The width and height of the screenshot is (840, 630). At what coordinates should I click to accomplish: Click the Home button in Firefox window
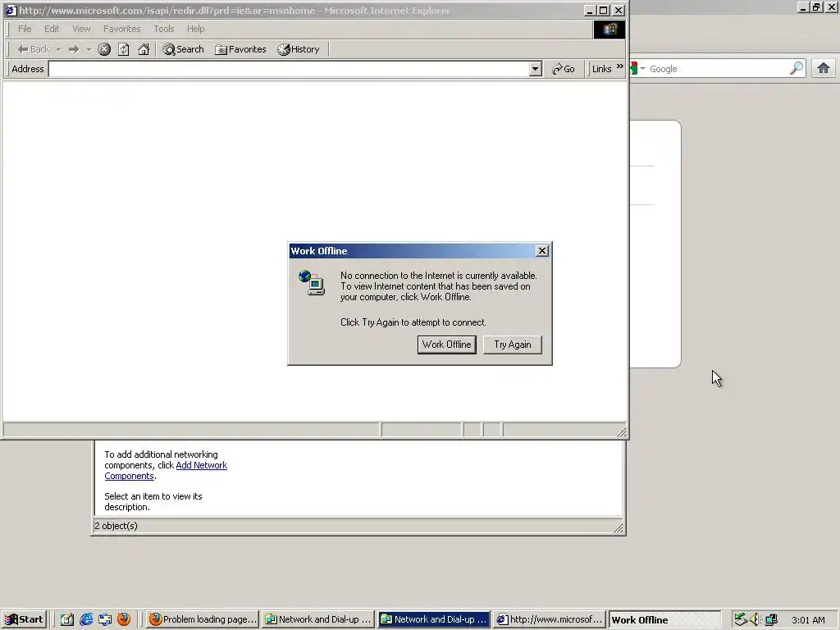point(824,69)
